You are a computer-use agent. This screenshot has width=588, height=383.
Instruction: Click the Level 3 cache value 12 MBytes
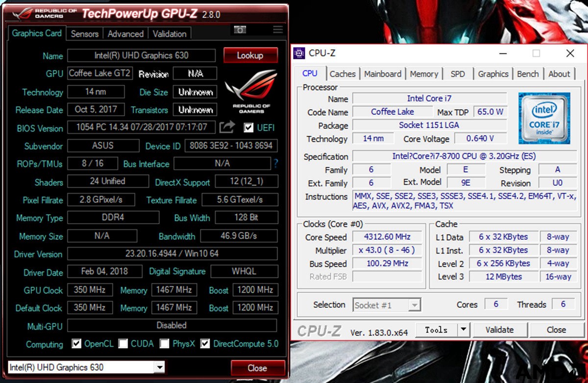tap(503, 277)
